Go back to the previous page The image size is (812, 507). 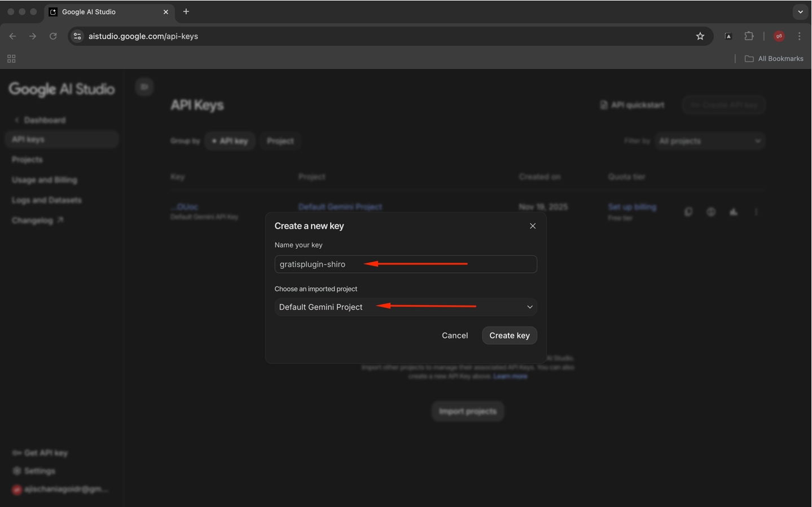[x=12, y=36]
